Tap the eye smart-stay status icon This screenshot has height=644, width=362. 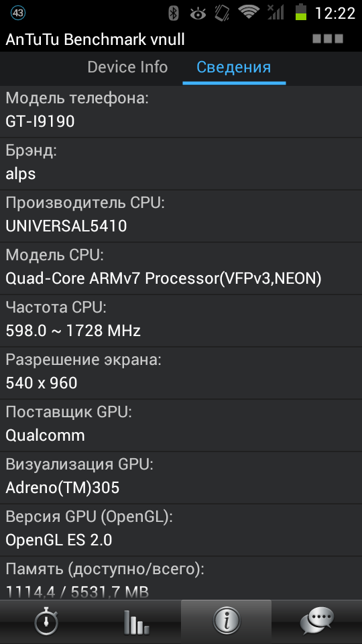click(198, 14)
